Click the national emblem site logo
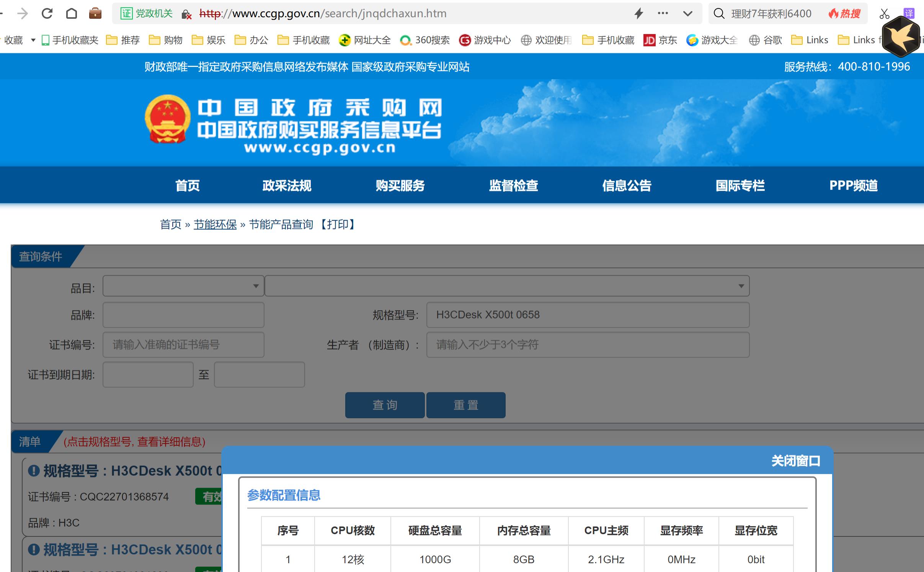The width and height of the screenshot is (924, 572). pos(168,119)
